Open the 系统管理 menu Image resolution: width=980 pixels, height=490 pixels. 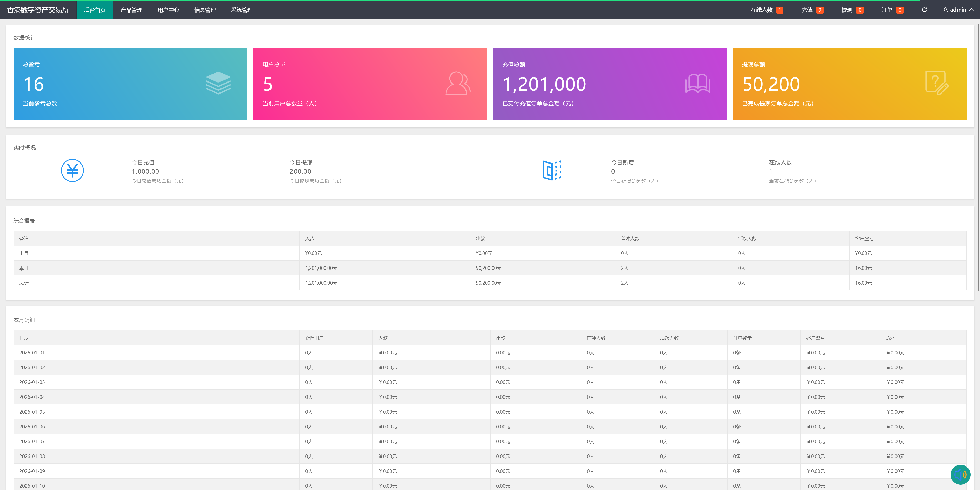pyautogui.click(x=242, y=10)
